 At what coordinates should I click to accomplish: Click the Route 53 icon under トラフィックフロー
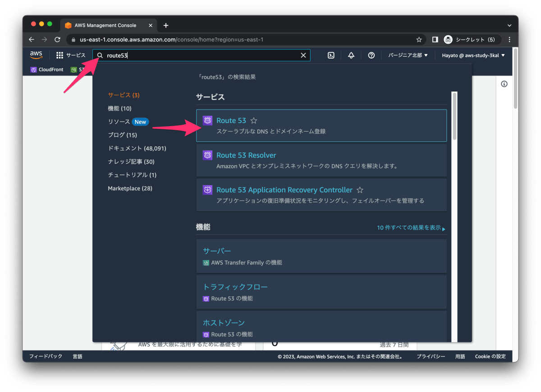coord(206,299)
